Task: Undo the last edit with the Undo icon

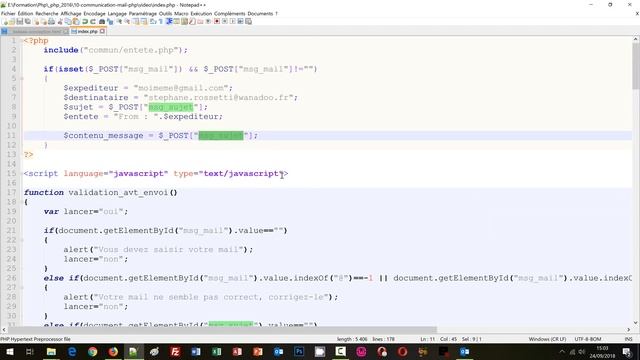Action: (85, 21)
